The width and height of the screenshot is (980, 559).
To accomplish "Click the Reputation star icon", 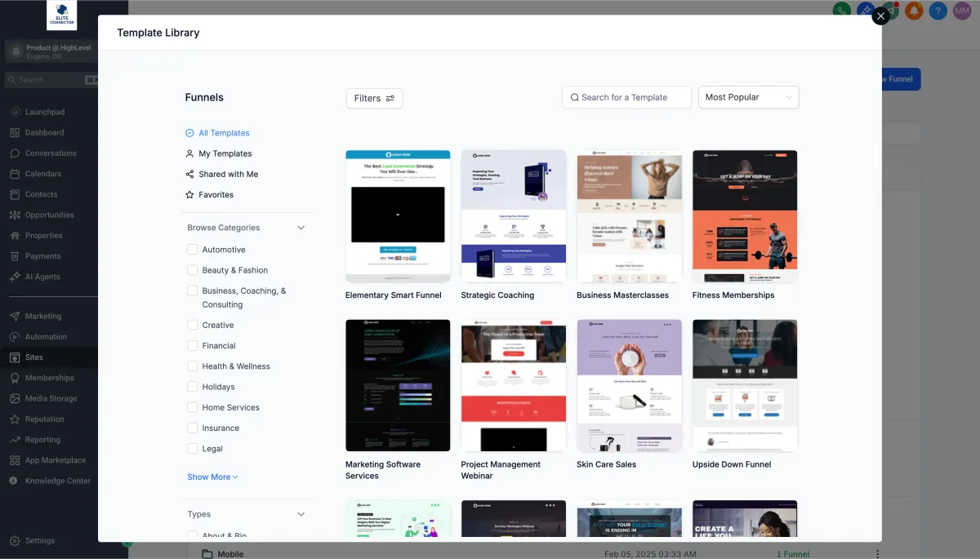I will (x=16, y=419).
